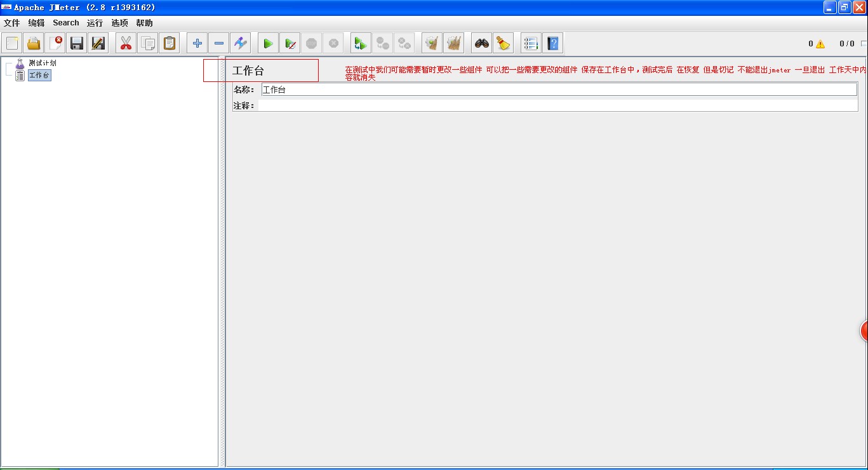
Task: Cut the selection with the scissors icon
Action: click(x=126, y=43)
